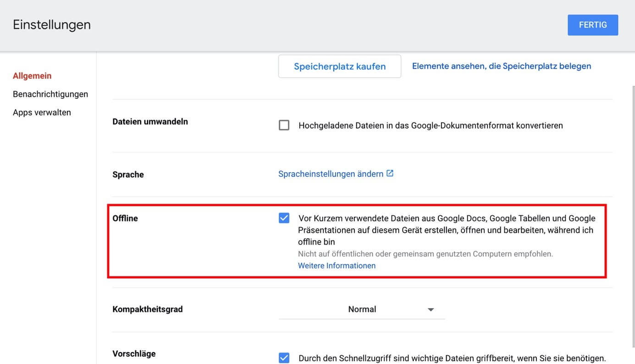Click the Dateien umwandeln label
The height and width of the screenshot is (364, 635).
click(x=150, y=122)
